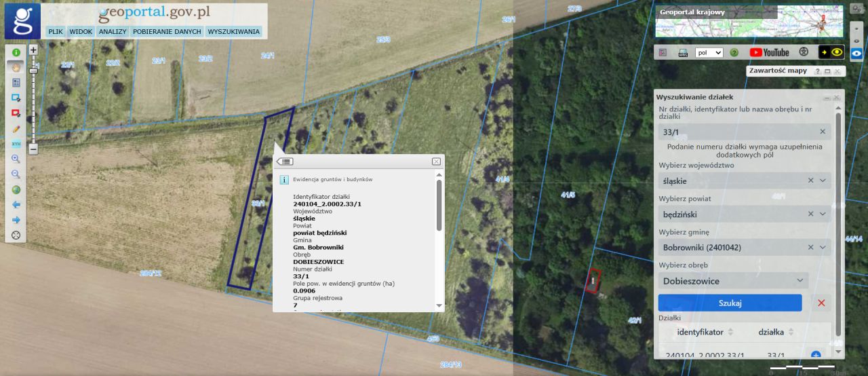The image size is (868, 376).
Task: Clear the 33/1 parcel number field
Action: pos(823,132)
